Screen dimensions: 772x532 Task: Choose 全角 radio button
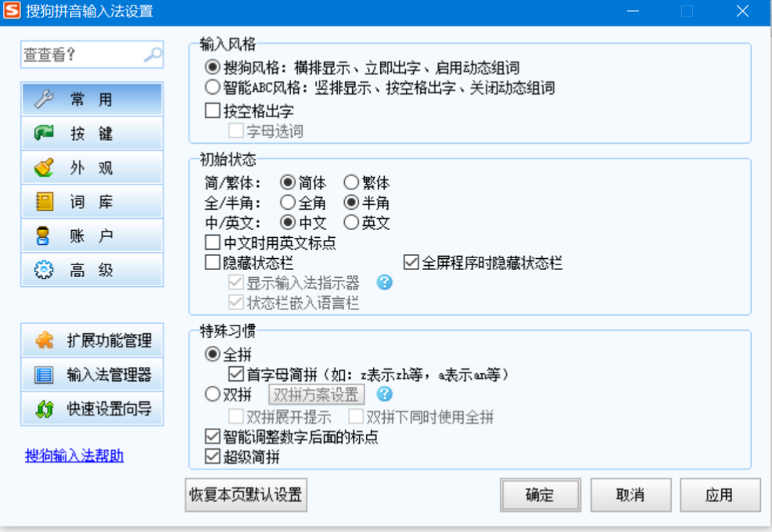tap(288, 203)
